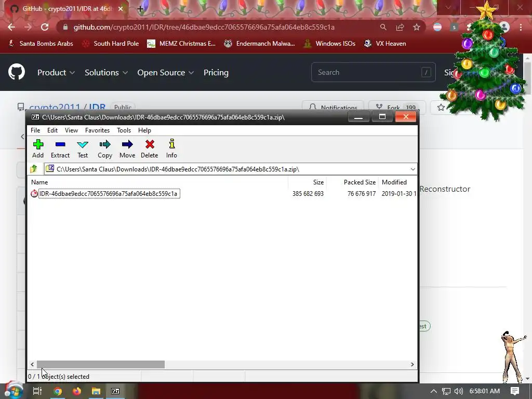Image resolution: width=532 pixels, height=399 pixels.
Task: Click packed size value 76 676 917
Action: (362, 194)
